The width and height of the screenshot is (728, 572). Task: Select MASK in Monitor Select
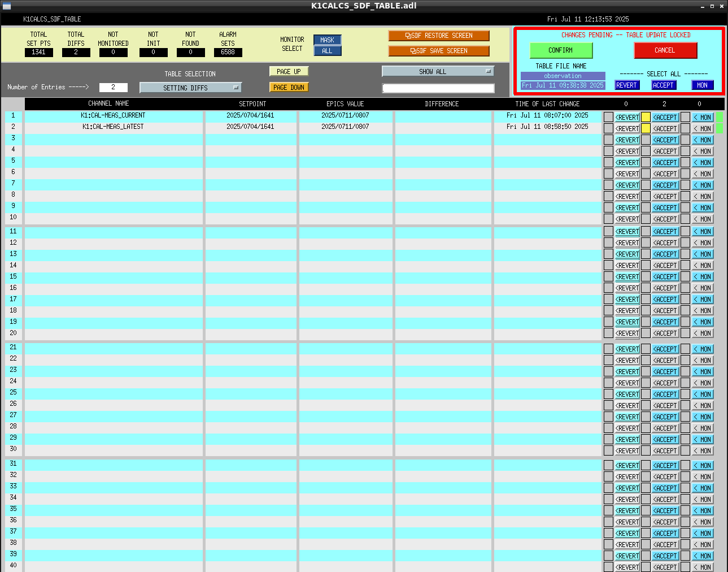328,40
